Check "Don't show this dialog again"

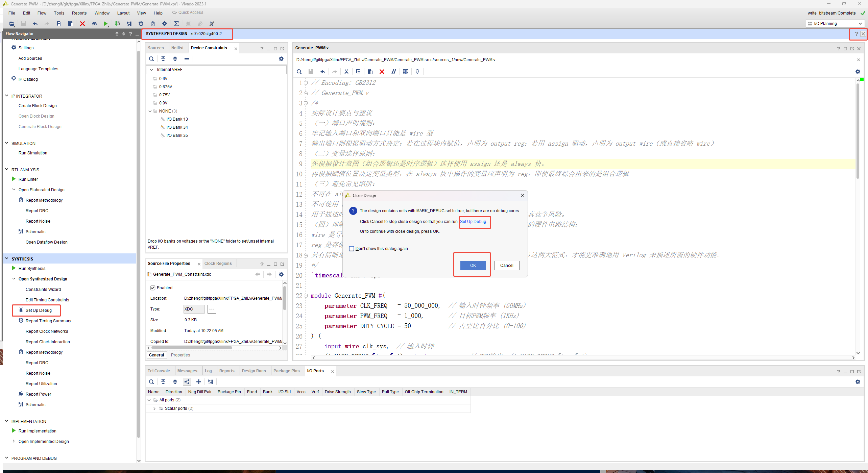pyautogui.click(x=352, y=249)
